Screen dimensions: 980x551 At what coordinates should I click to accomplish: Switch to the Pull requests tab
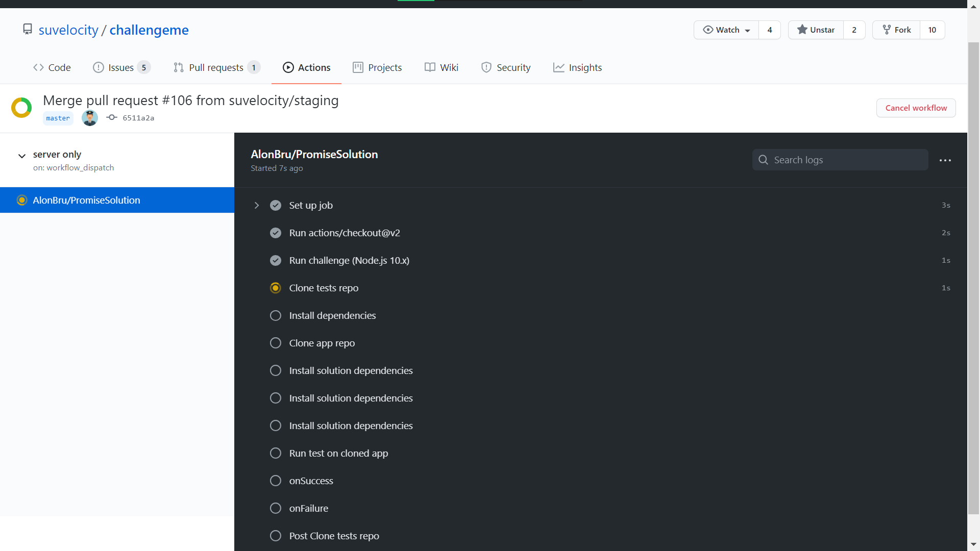tap(216, 67)
